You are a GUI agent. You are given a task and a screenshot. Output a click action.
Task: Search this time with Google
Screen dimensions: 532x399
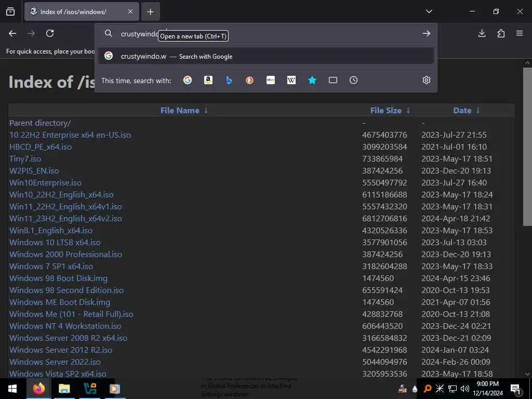point(187,80)
